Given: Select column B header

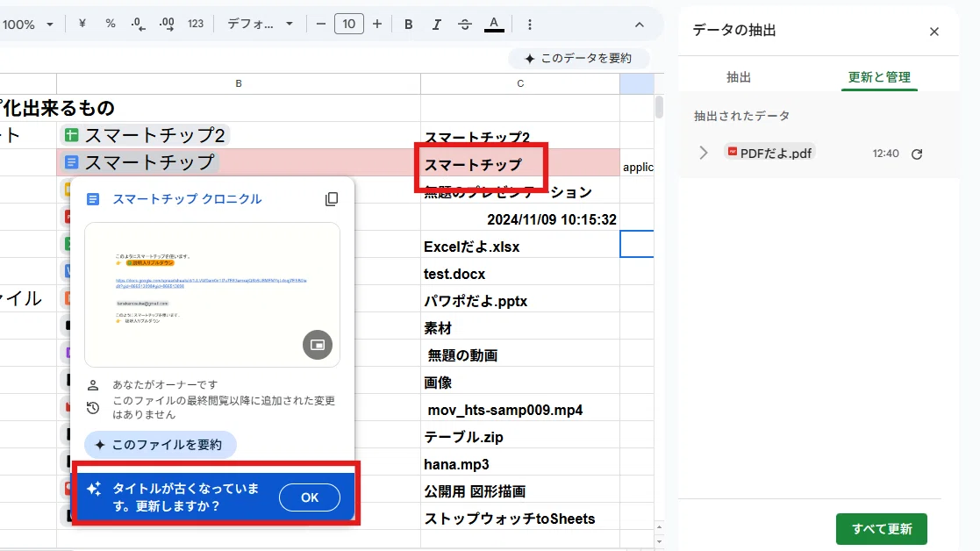Looking at the screenshot, I should (238, 83).
